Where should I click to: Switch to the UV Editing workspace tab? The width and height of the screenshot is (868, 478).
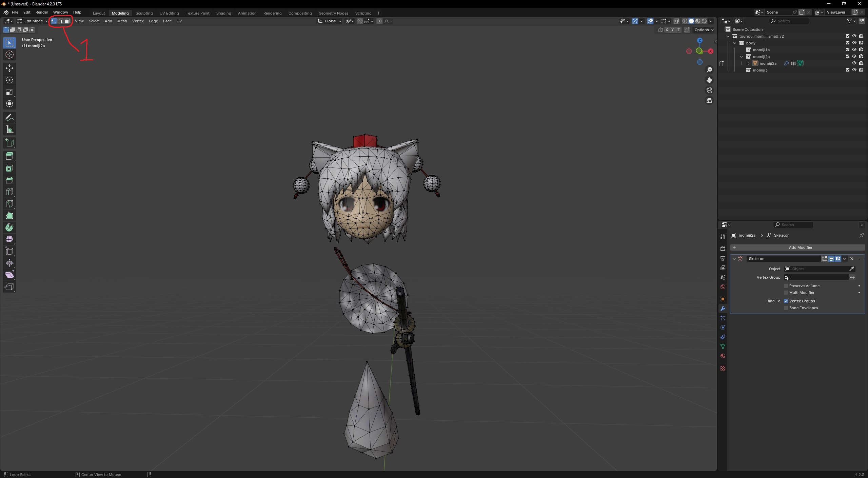pyautogui.click(x=169, y=13)
